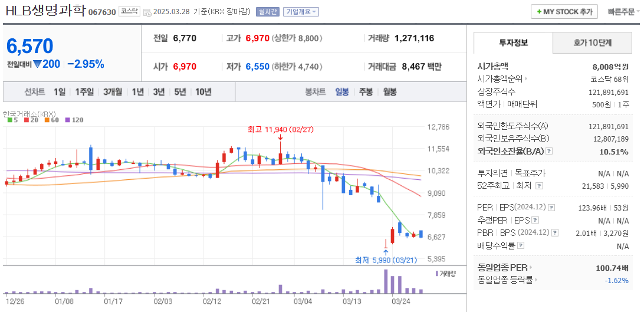This screenshot has width=644, height=312.
Task: Select the 일봉 candlestick chart
Action: click(x=341, y=92)
